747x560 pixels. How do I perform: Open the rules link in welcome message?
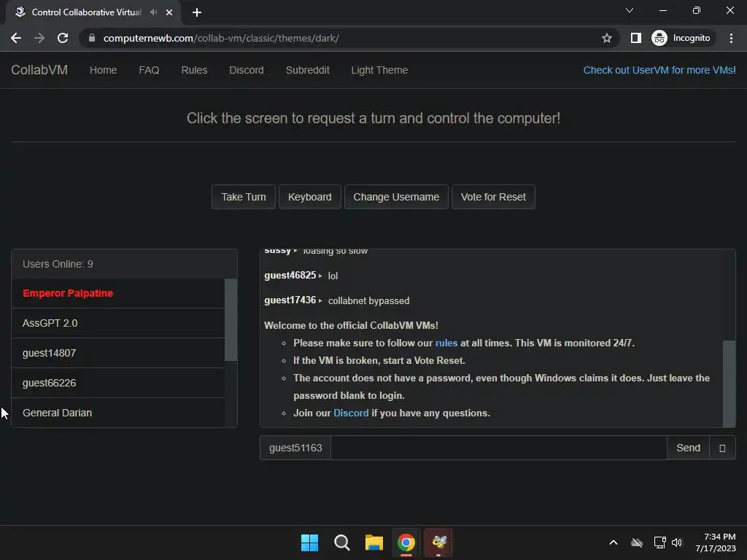(446, 343)
